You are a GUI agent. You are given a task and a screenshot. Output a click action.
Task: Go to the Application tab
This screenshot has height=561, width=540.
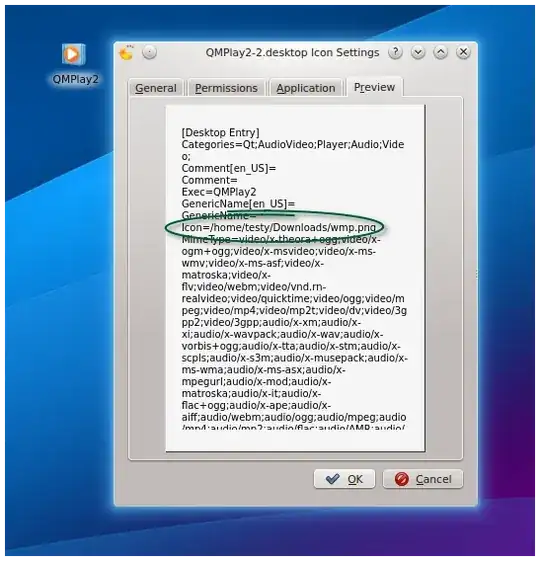click(x=306, y=88)
